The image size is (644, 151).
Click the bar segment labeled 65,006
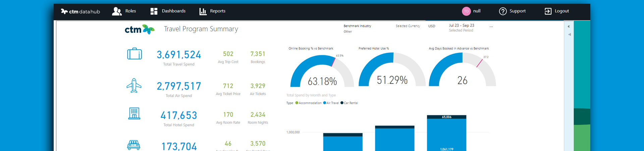[446, 117]
